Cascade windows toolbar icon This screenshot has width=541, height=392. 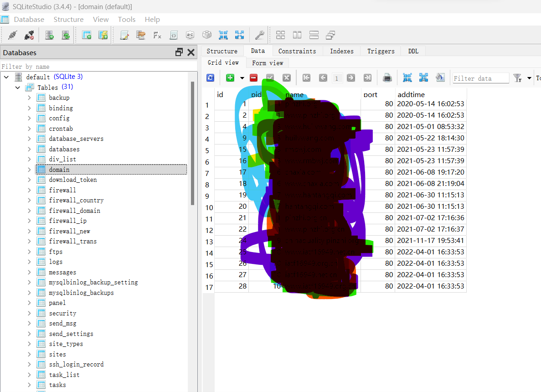330,35
